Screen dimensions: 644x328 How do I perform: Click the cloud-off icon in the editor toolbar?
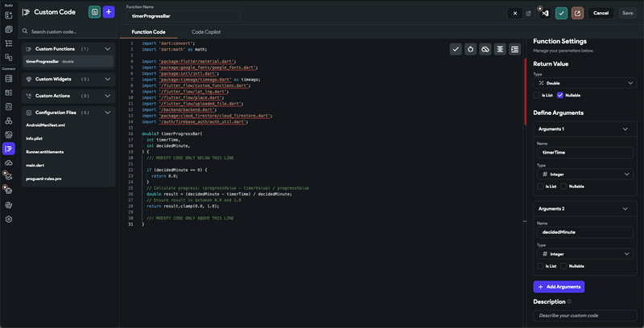pos(485,49)
